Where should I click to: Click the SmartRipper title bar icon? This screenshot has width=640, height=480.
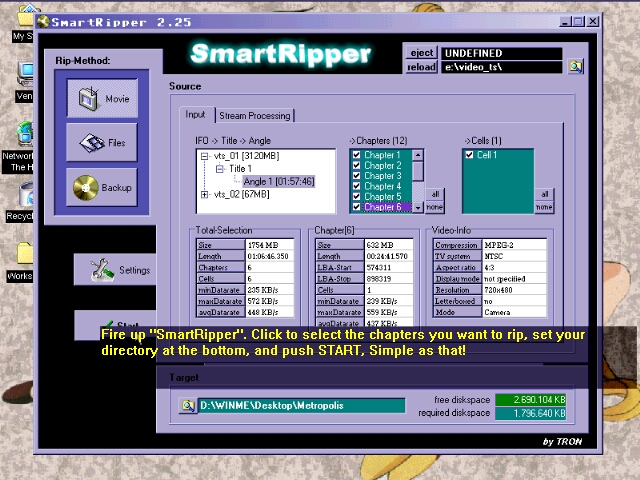tap(43, 22)
